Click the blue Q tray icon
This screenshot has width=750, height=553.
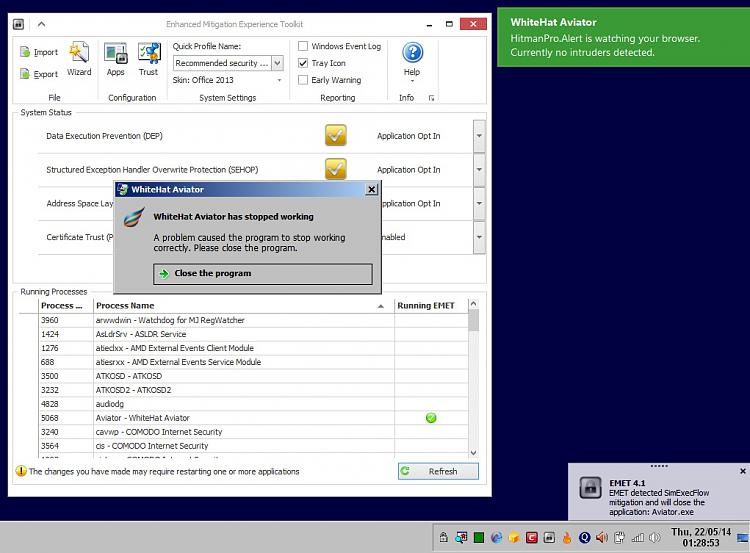pyautogui.click(x=585, y=538)
